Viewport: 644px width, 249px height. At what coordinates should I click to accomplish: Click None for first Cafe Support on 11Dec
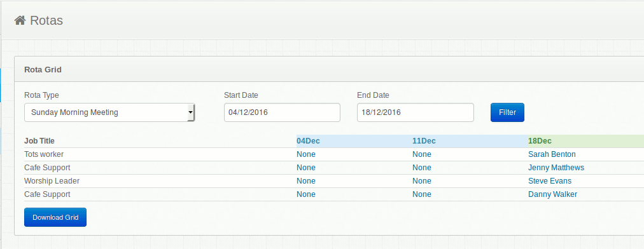click(422, 168)
